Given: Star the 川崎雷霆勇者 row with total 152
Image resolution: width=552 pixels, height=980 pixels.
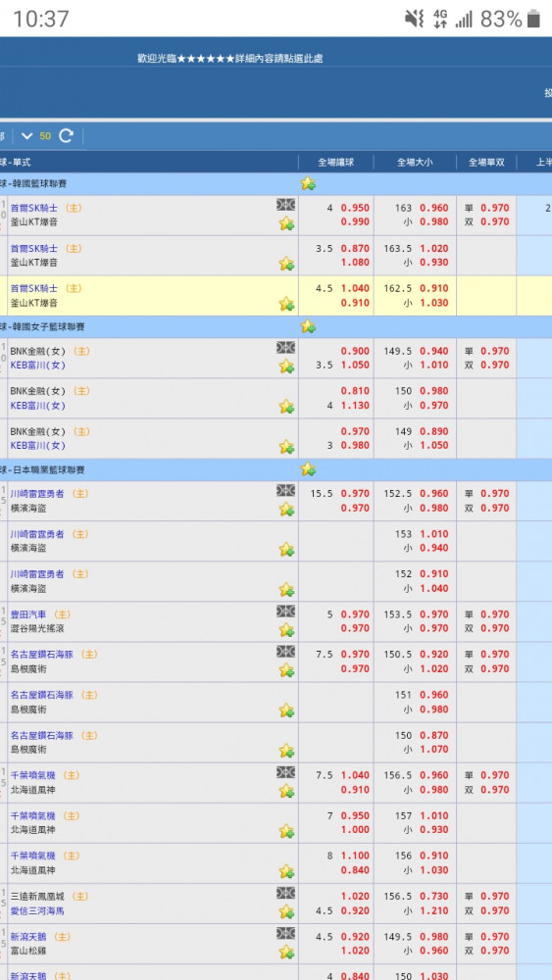Looking at the screenshot, I should coord(286,589).
